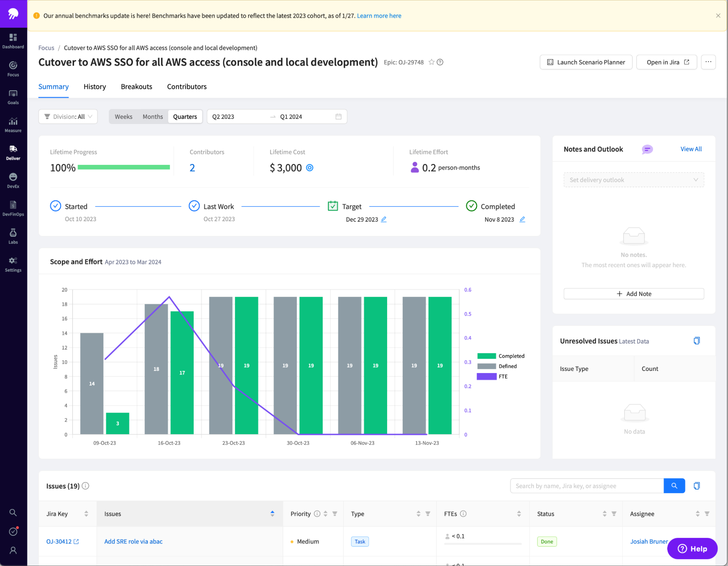Viewport: 728px width, 566px height.
Task: Switch time granularity to Weeks
Action: tap(123, 116)
